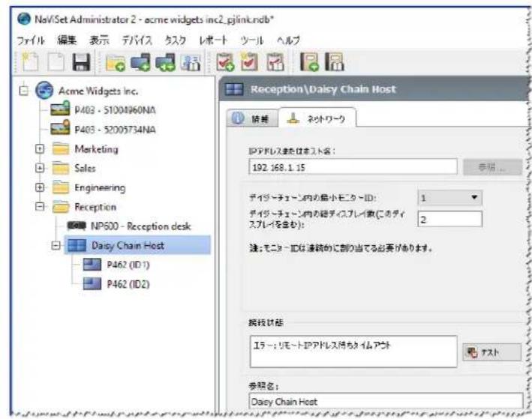Click the NP600 projector icon
This screenshot has height=419, width=532.
tap(77, 226)
